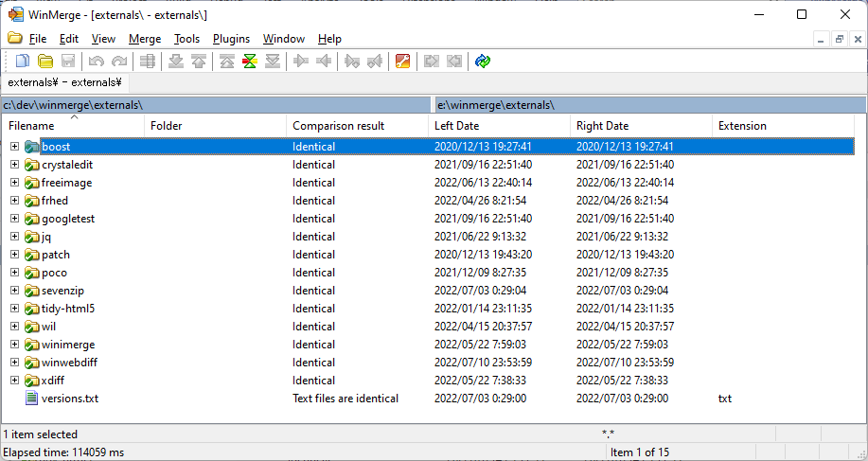Select the versions.txt file name
Image resolution: width=868 pixels, height=461 pixels.
(x=70, y=399)
